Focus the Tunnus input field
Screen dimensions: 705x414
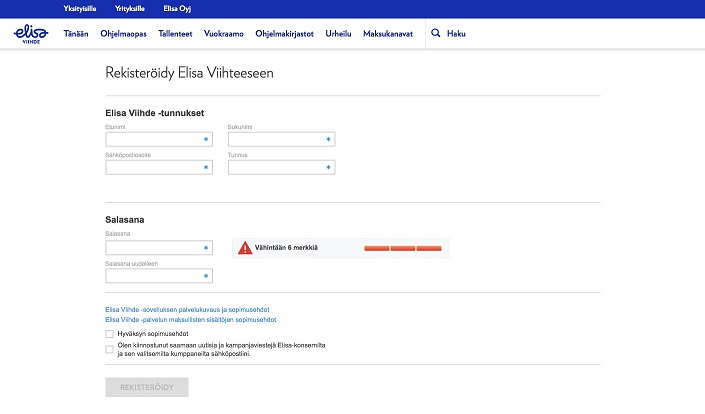(281, 167)
